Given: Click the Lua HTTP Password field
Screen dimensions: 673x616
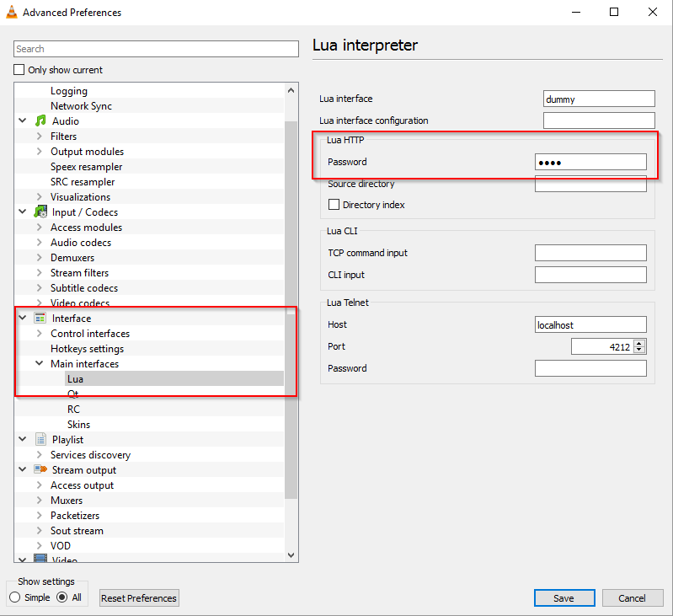Looking at the screenshot, I should tap(590, 162).
